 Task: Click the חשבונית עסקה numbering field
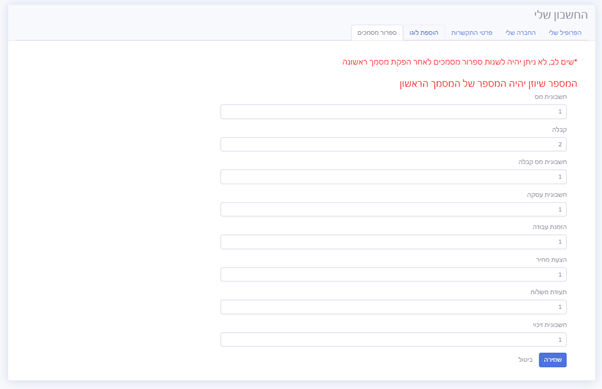[393, 209]
